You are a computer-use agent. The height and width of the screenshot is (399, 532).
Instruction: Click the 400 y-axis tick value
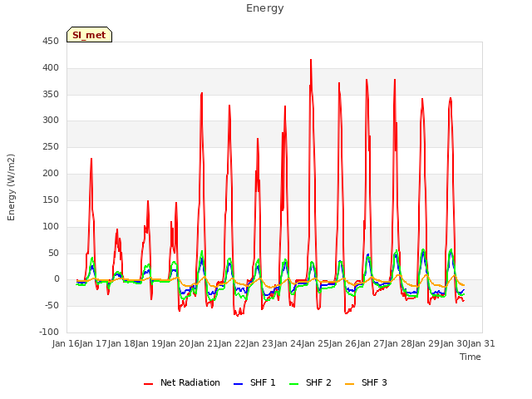click(x=51, y=68)
